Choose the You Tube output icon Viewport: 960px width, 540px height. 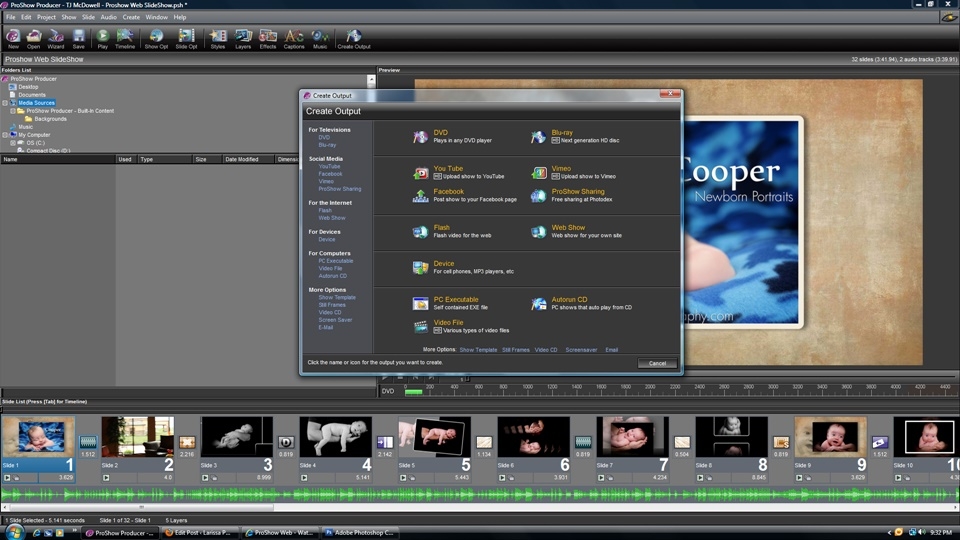pos(420,173)
